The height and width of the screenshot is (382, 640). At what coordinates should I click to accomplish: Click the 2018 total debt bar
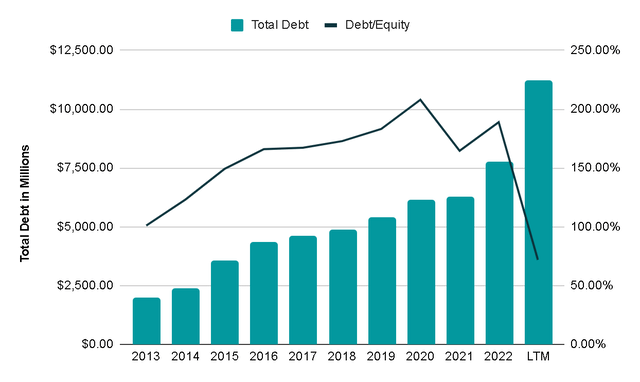[x=343, y=287]
